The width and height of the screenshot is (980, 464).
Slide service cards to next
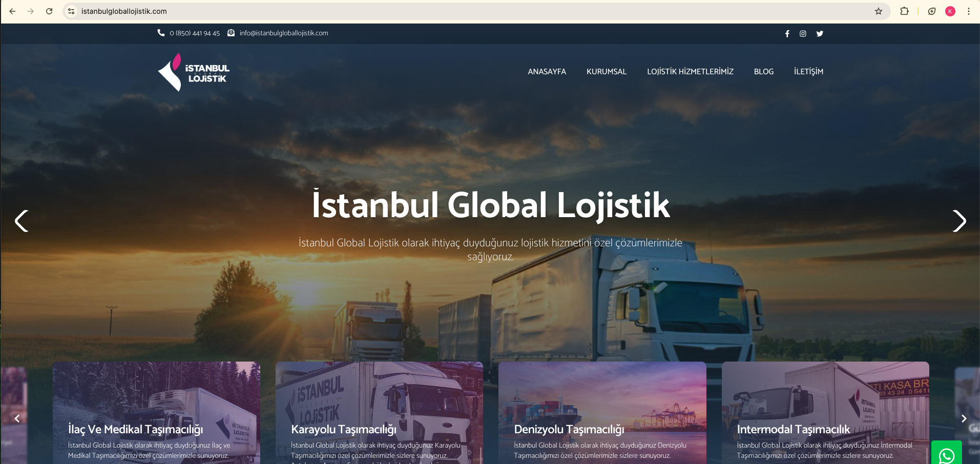(x=964, y=419)
